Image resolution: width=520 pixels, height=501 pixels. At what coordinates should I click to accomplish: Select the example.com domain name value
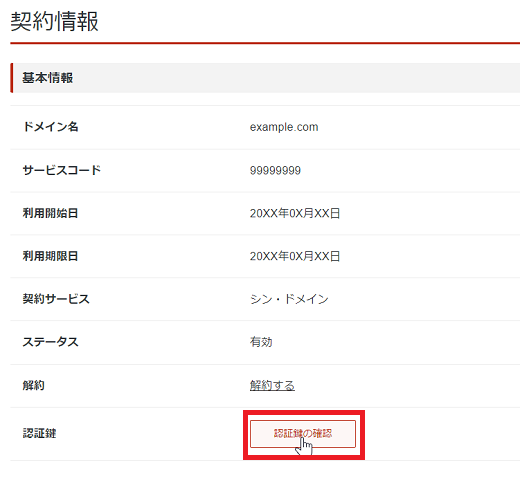click(x=284, y=127)
